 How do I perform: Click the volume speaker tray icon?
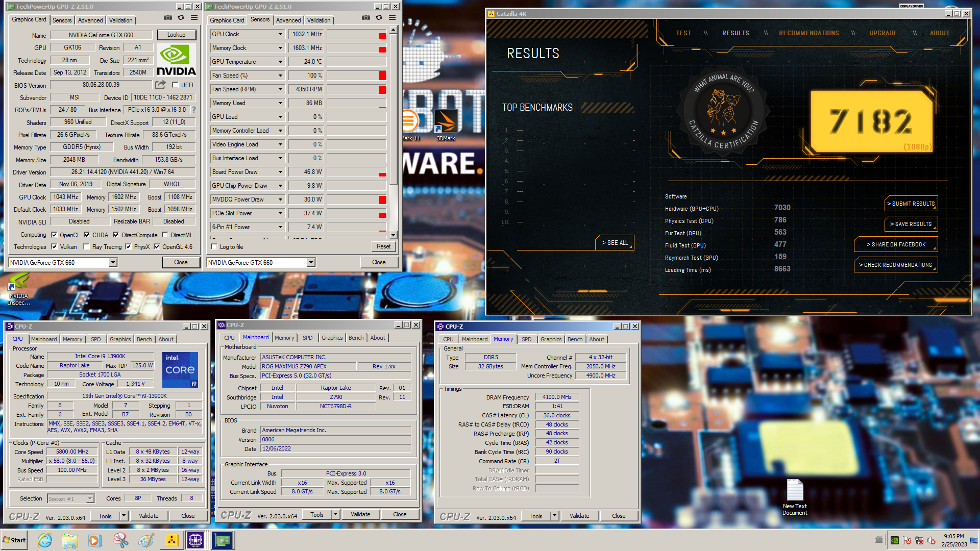click(x=932, y=540)
